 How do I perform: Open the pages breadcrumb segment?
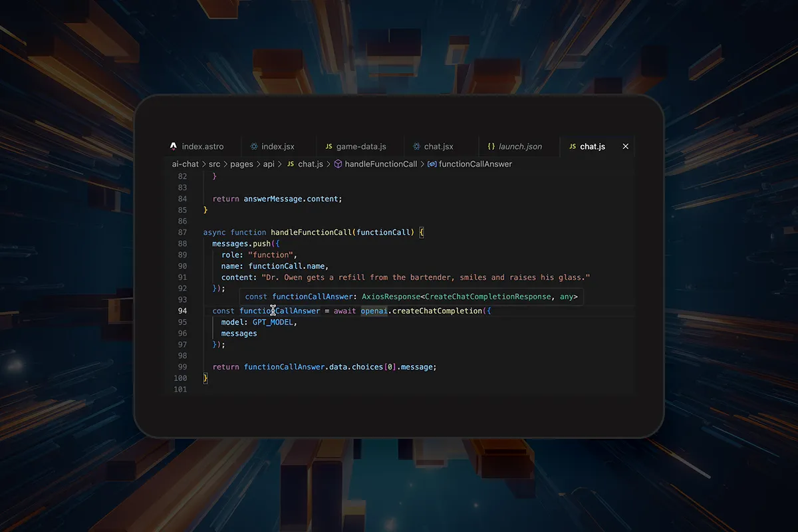point(241,164)
